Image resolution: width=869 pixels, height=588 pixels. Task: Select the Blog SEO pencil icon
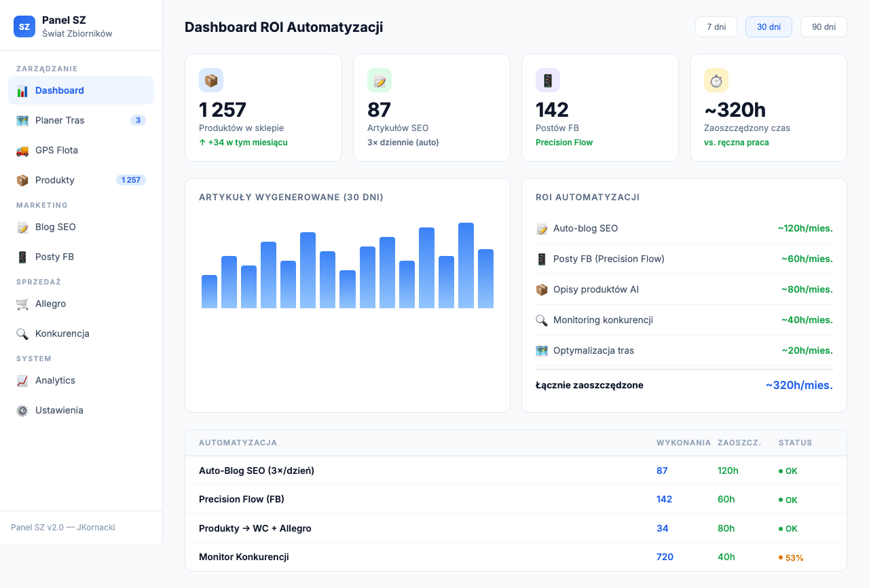pyautogui.click(x=22, y=227)
